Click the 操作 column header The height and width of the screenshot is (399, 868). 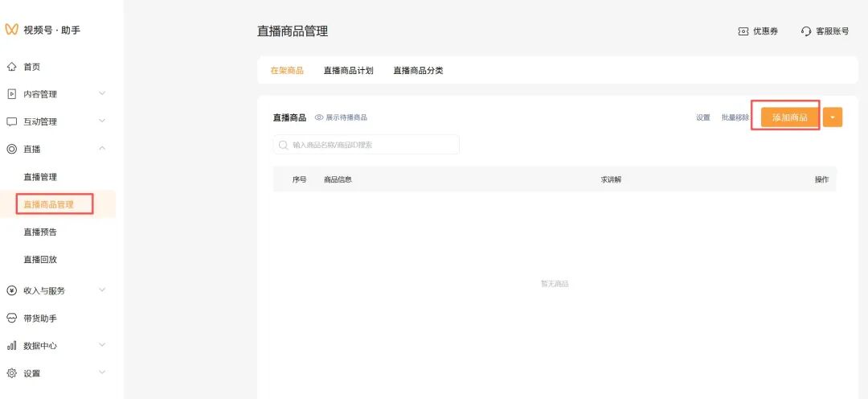(822, 179)
